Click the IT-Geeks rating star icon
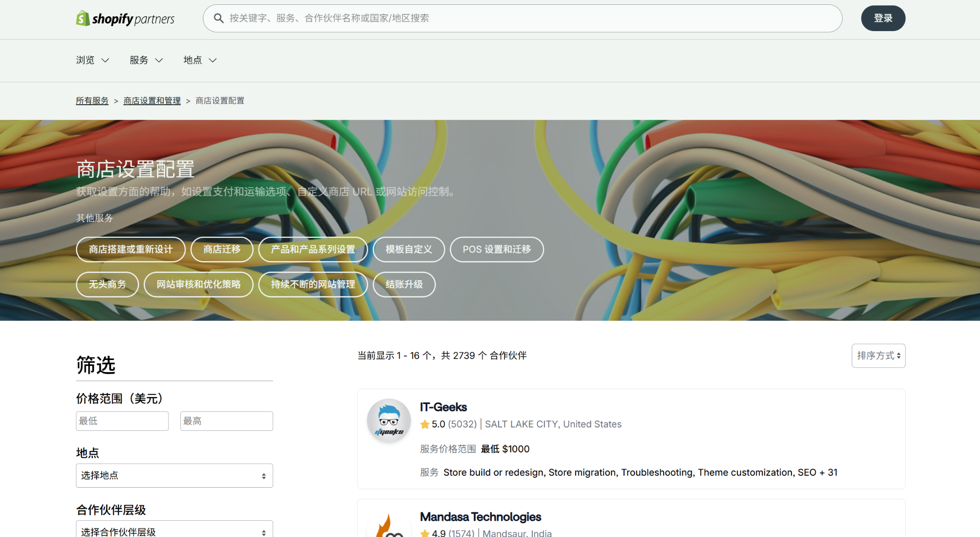 [424, 424]
